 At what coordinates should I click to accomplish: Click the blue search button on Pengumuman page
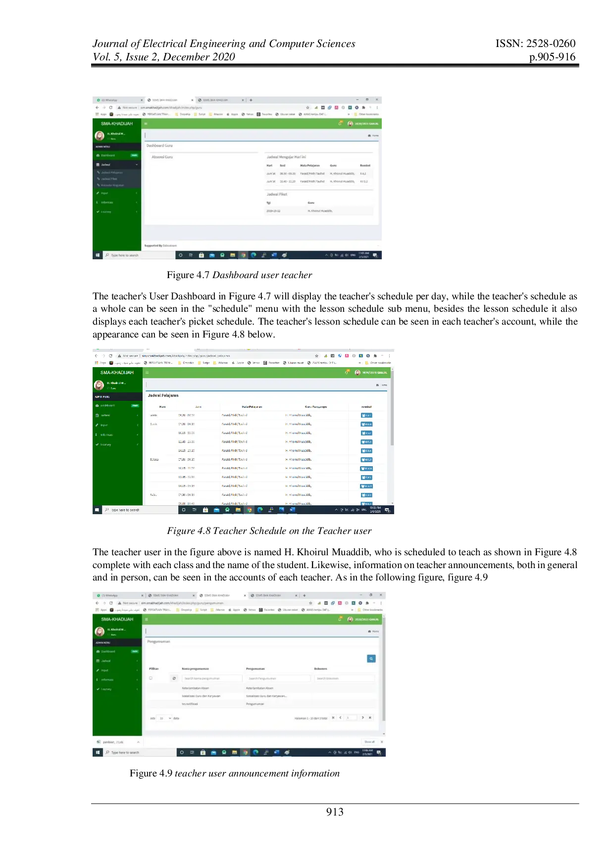[x=371, y=659]
